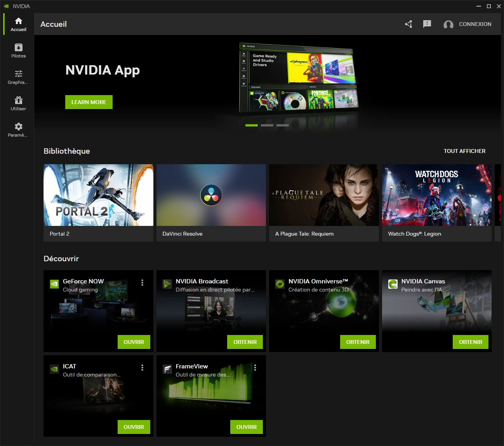Click the ICAT card title

click(x=70, y=366)
